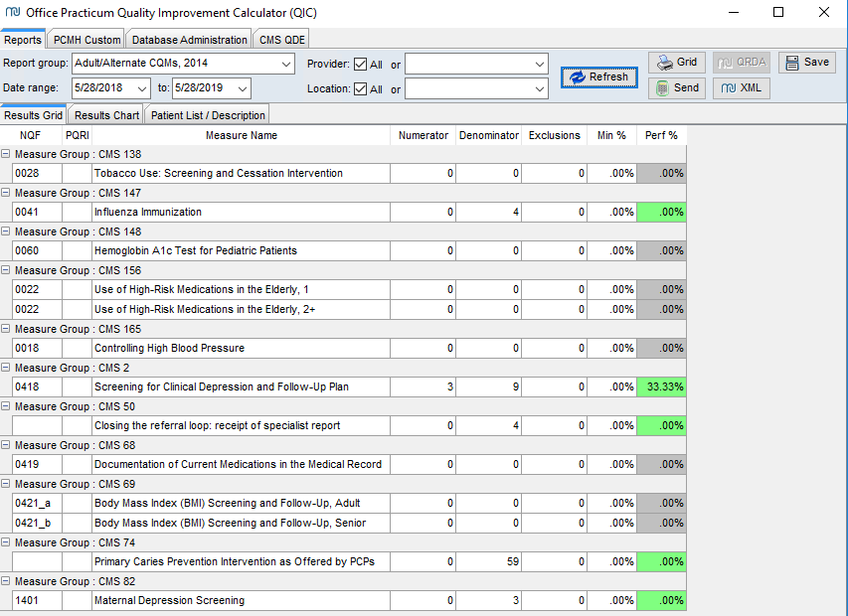Open the Database Administration tab
Image resolution: width=848 pixels, height=616 pixels.
pos(189,40)
